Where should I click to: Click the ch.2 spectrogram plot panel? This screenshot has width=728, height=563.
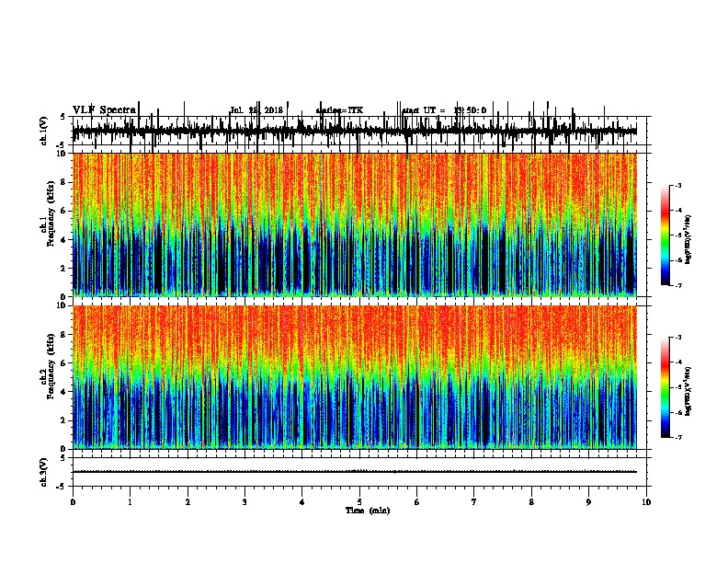(354, 377)
